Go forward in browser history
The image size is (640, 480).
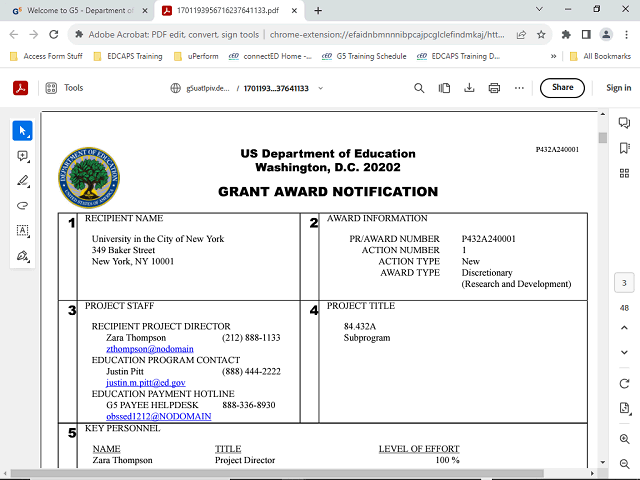point(34,35)
